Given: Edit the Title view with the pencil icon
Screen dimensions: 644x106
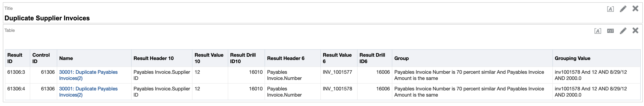Looking at the screenshot, I should pos(623,9).
